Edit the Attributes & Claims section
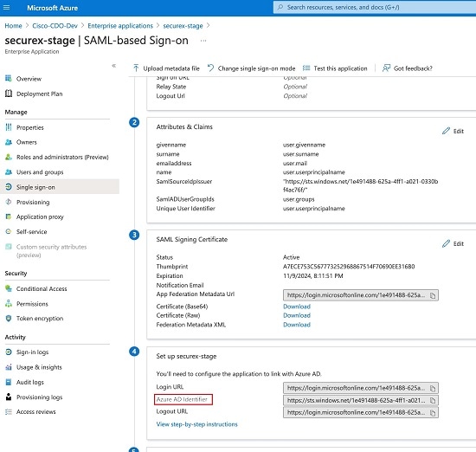 [453, 131]
